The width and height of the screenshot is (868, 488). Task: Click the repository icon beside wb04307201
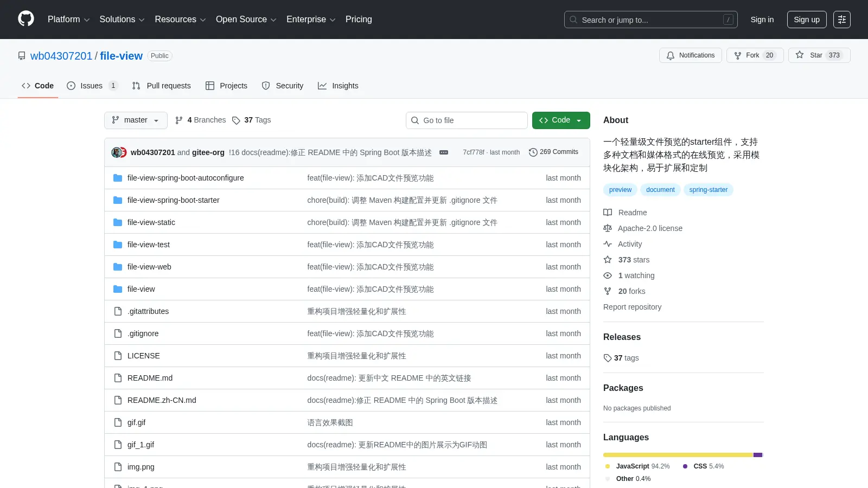(x=22, y=56)
